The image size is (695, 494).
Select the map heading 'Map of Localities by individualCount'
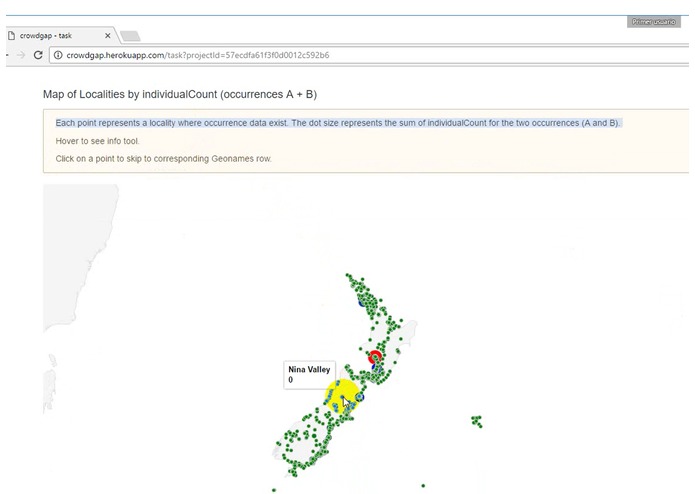[x=180, y=94]
